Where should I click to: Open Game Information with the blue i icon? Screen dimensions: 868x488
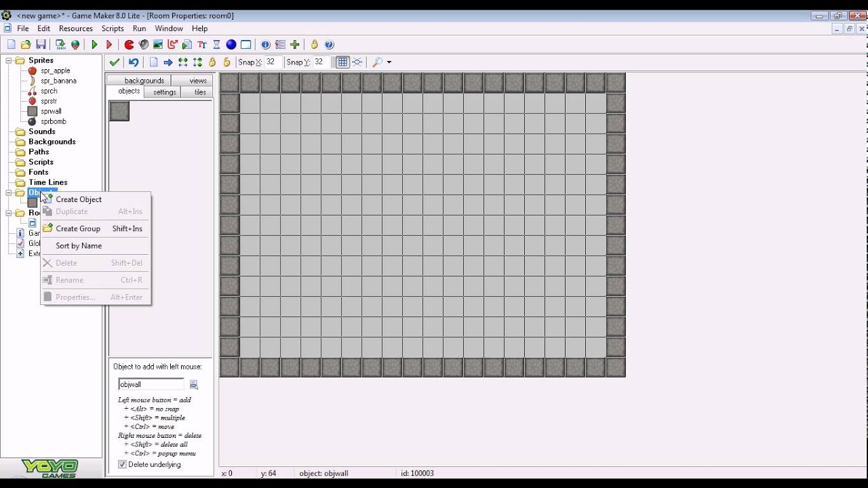[x=266, y=45]
